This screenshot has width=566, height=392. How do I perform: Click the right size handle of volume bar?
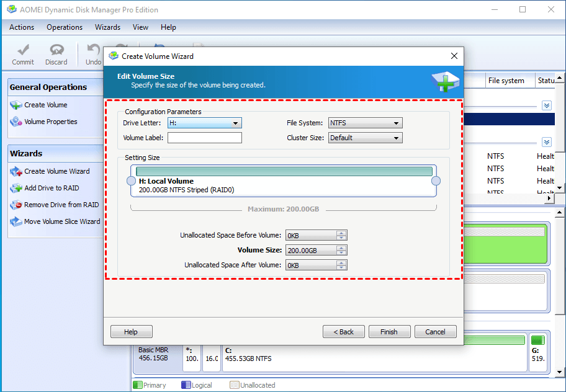(436, 181)
